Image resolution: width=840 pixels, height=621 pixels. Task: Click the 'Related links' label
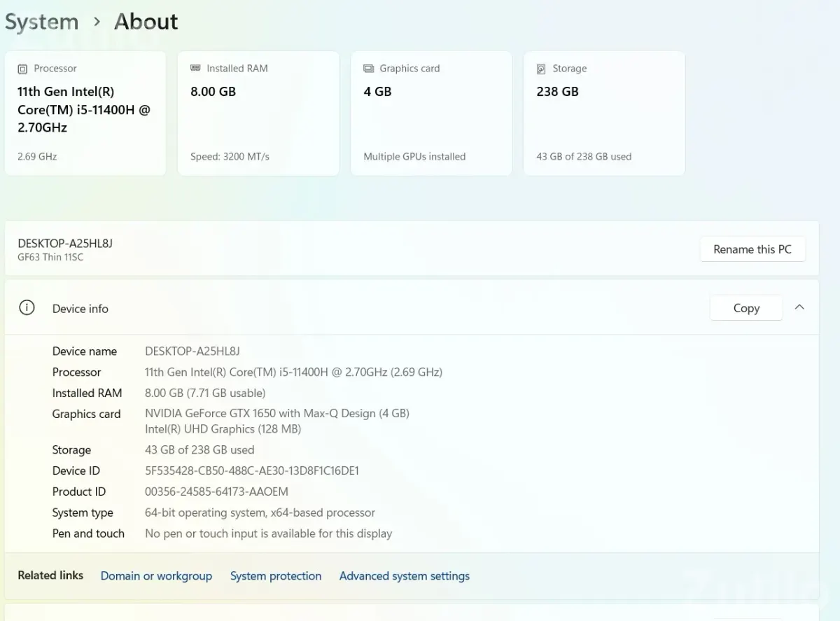tap(50, 575)
